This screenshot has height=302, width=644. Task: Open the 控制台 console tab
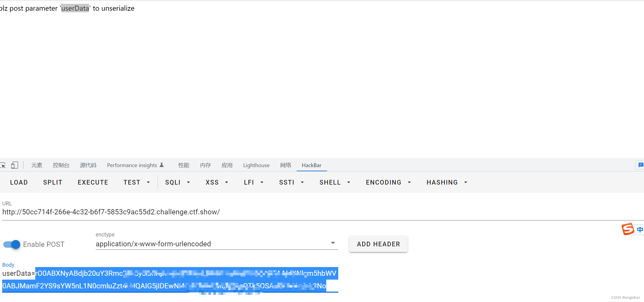[x=61, y=165]
